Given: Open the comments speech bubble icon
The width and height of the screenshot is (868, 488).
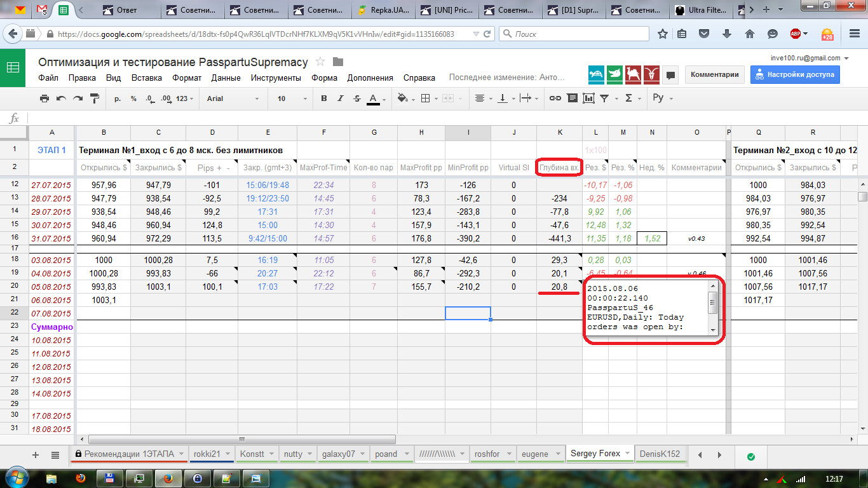Looking at the screenshot, I should pos(670,74).
